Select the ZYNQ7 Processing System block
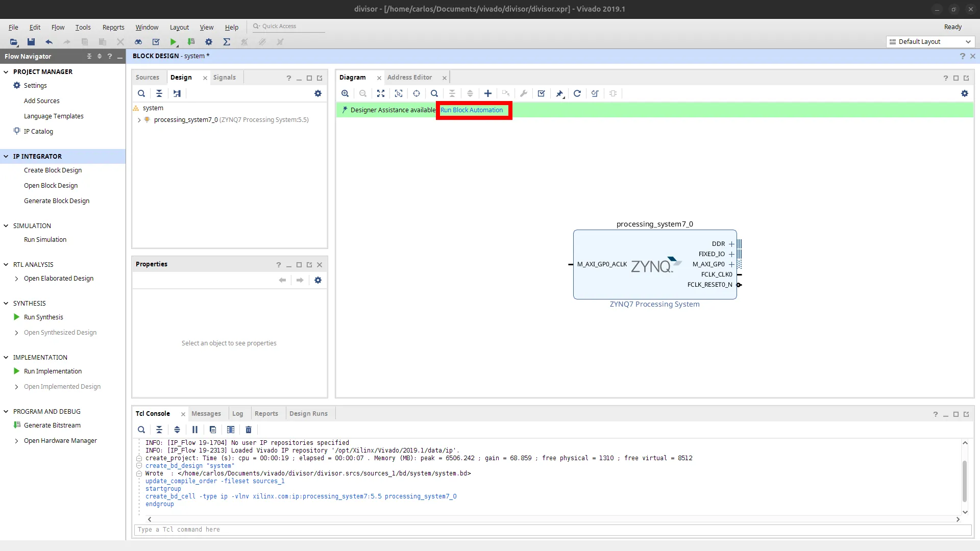Screen dimensions: 980x551 (655, 264)
